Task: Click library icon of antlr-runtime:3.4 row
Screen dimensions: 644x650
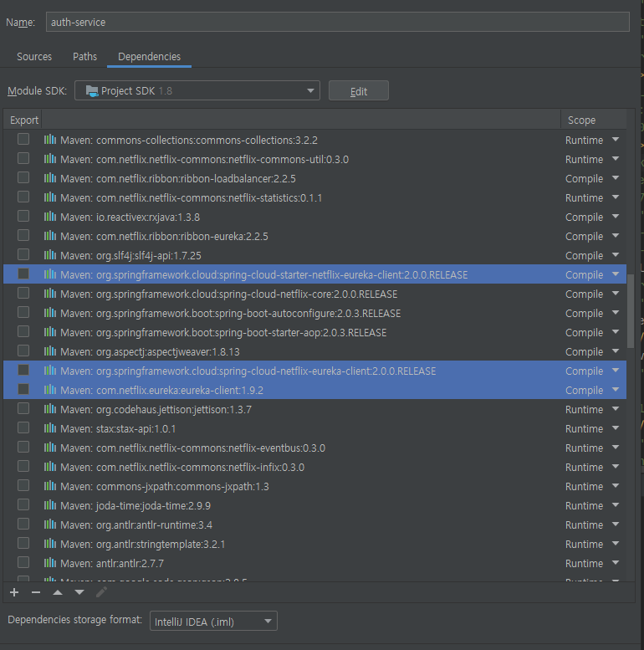Action: 50,525
